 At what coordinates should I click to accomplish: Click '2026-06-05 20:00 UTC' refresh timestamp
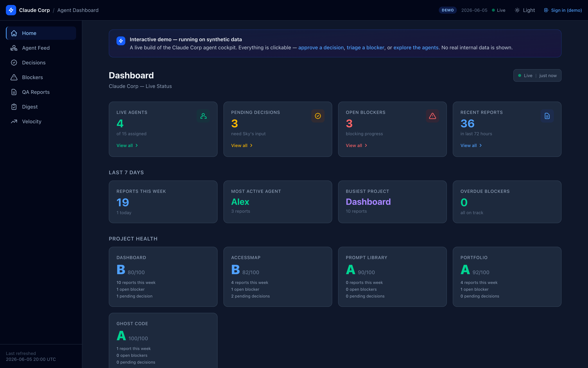pyautogui.click(x=31, y=359)
